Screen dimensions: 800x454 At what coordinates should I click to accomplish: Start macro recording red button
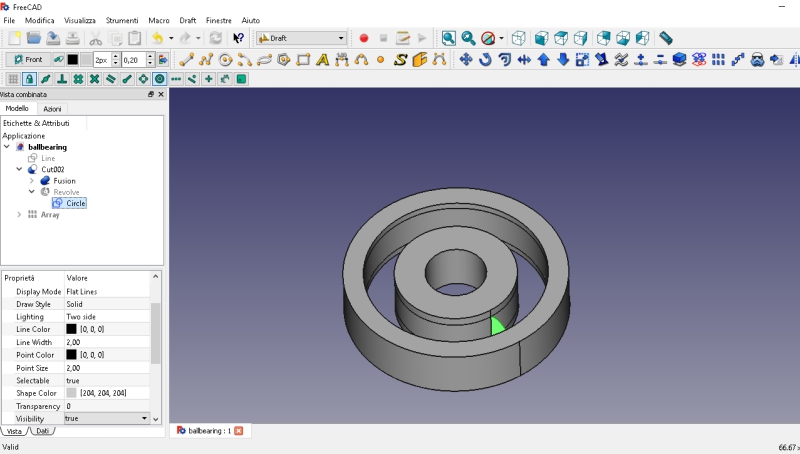pyautogui.click(x=364, y=38)
